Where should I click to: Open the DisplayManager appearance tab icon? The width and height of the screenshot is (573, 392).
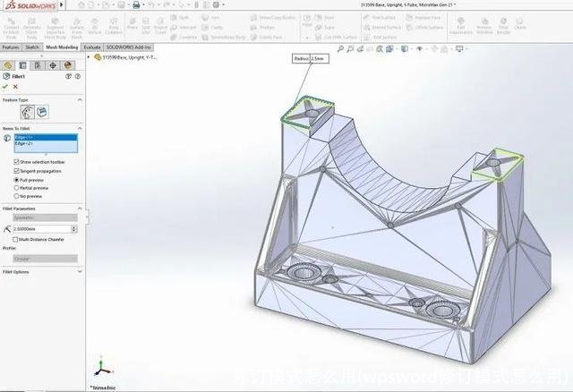pos(69,65)
